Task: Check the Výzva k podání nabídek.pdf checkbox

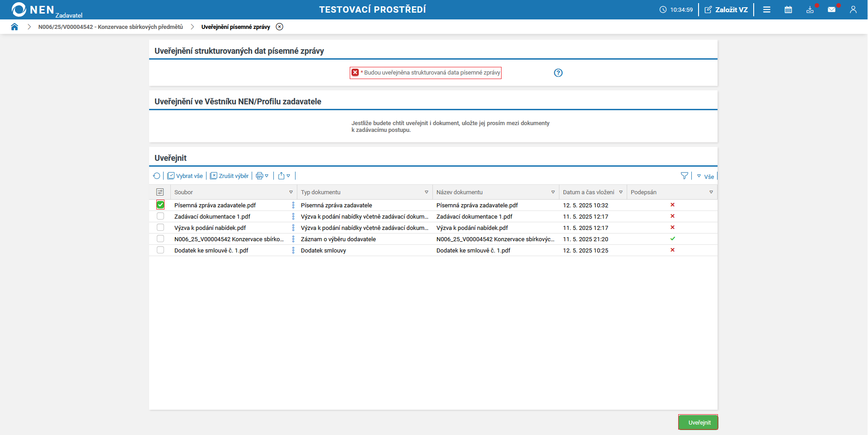Action: point(160,227)
